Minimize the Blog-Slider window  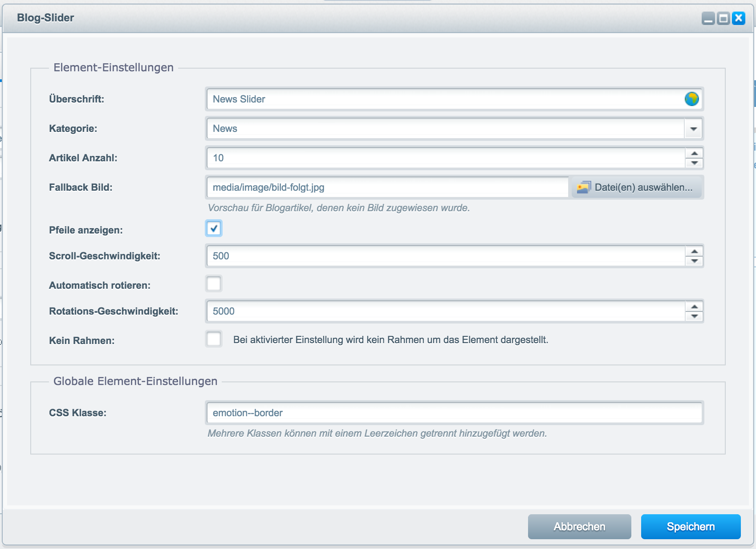(708, 18)
